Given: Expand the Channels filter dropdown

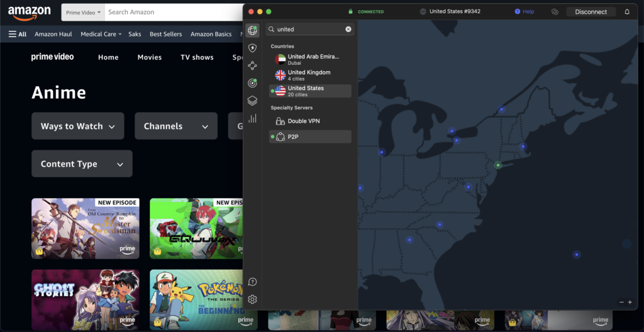Looking at the screenshot, I should point(176,126).
